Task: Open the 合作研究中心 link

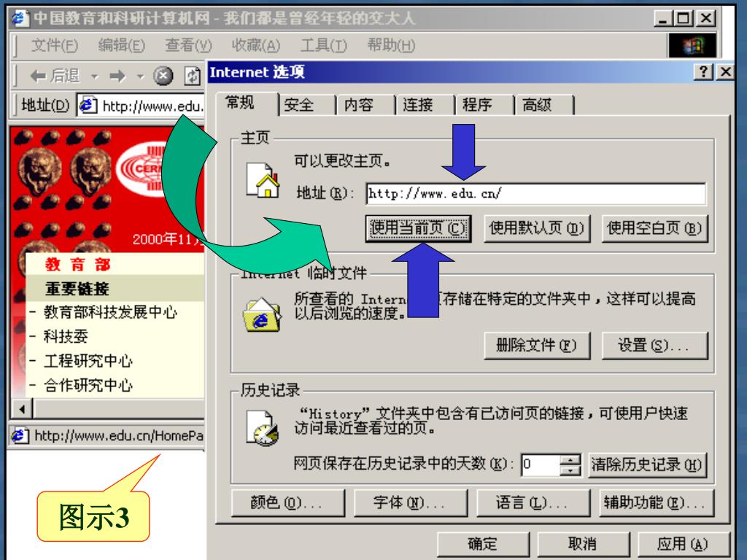Action: tap(88, 385)
